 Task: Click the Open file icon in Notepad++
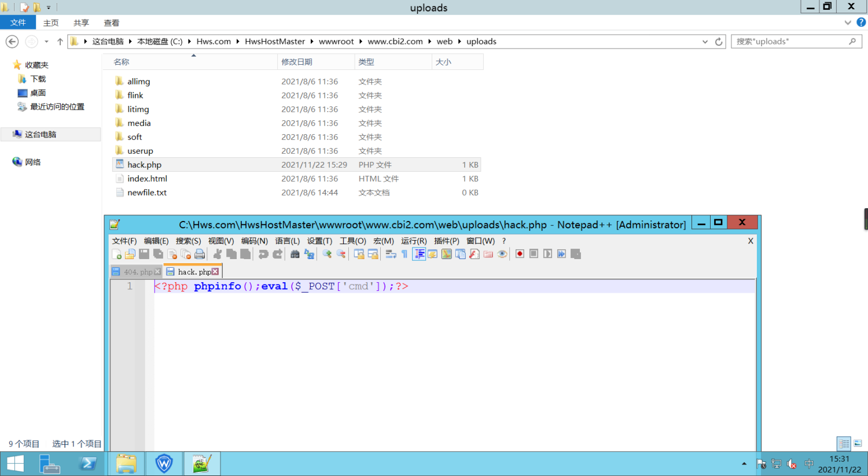tap(130, 254)
